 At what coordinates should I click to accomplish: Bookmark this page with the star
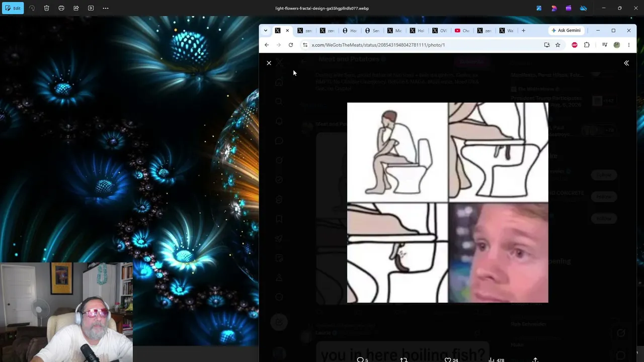pos(558,45)
